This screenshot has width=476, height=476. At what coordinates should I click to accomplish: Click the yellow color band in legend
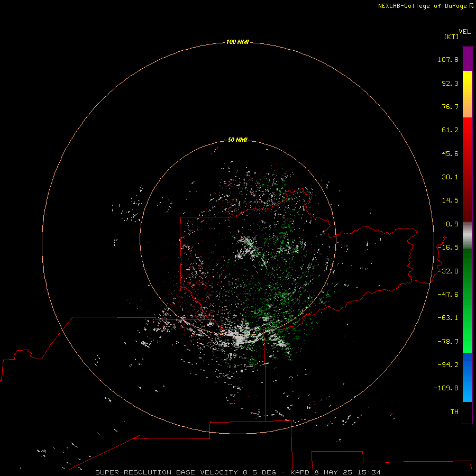pos(467,94)
